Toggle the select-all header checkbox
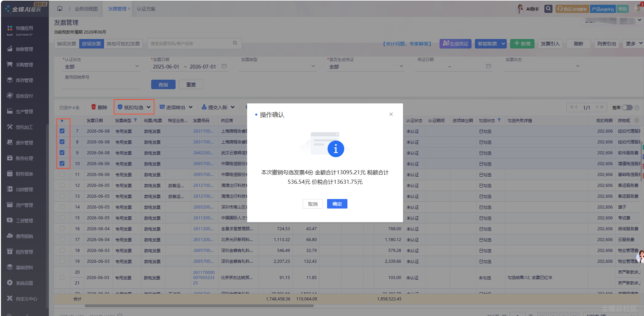 pos(62,121)
